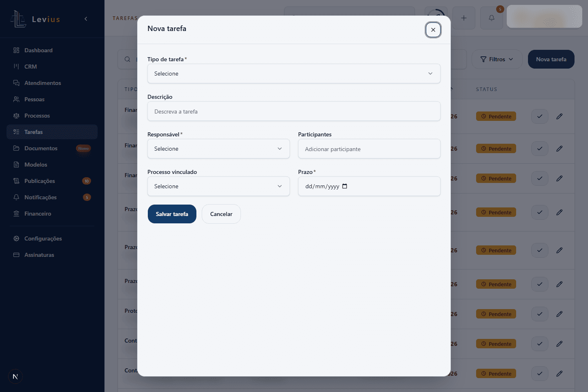Screen dimensions: 588x392
Task: Click the pencil icon in the last visible row
Action: [559, 374]
